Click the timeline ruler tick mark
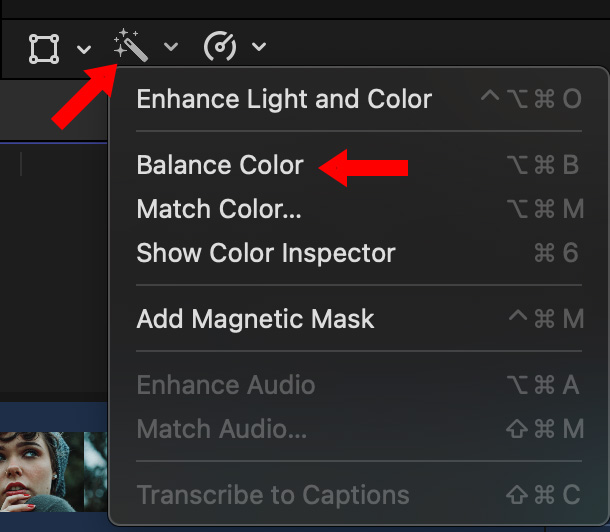The image size is (610, 532). 21,165
